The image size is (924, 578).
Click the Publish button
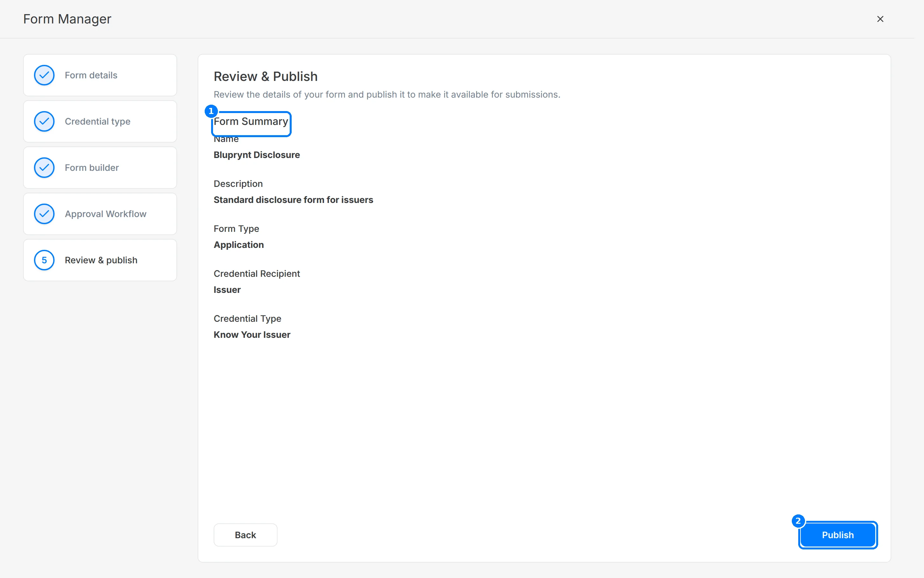point(838,535)
